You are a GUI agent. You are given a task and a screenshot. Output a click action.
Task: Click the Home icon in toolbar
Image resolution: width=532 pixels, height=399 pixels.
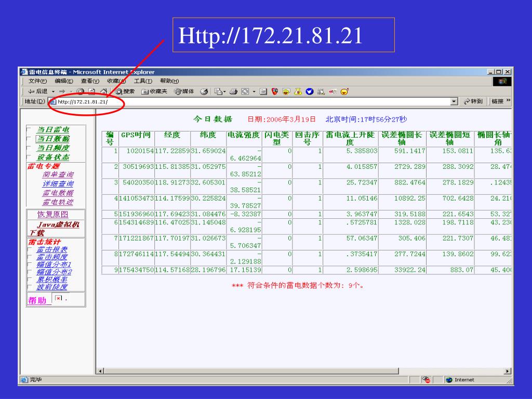(x=104, y=91)
